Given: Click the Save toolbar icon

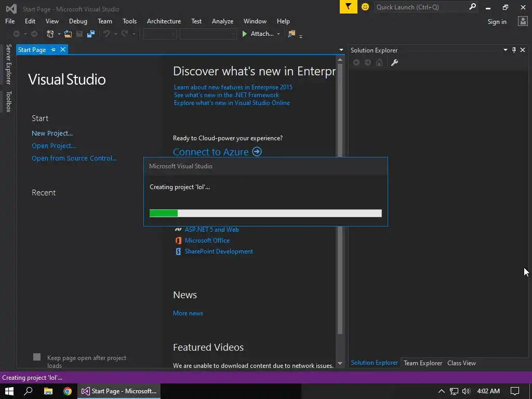Looking at the screenshot, I should coord(79,34).
